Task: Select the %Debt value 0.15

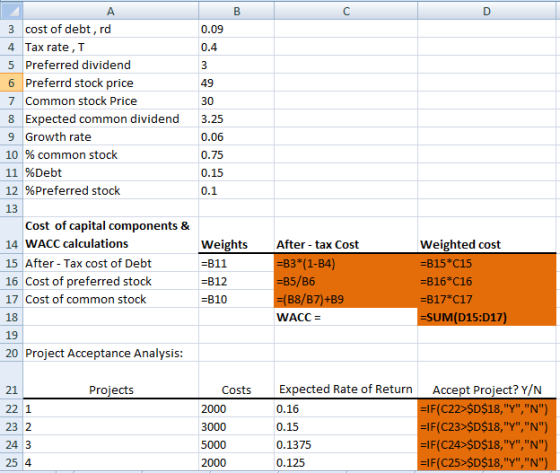Action: (236, 173)
